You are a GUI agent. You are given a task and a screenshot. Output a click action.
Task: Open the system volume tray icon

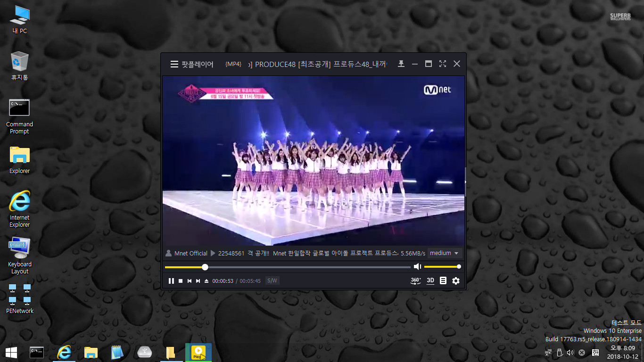570,353
